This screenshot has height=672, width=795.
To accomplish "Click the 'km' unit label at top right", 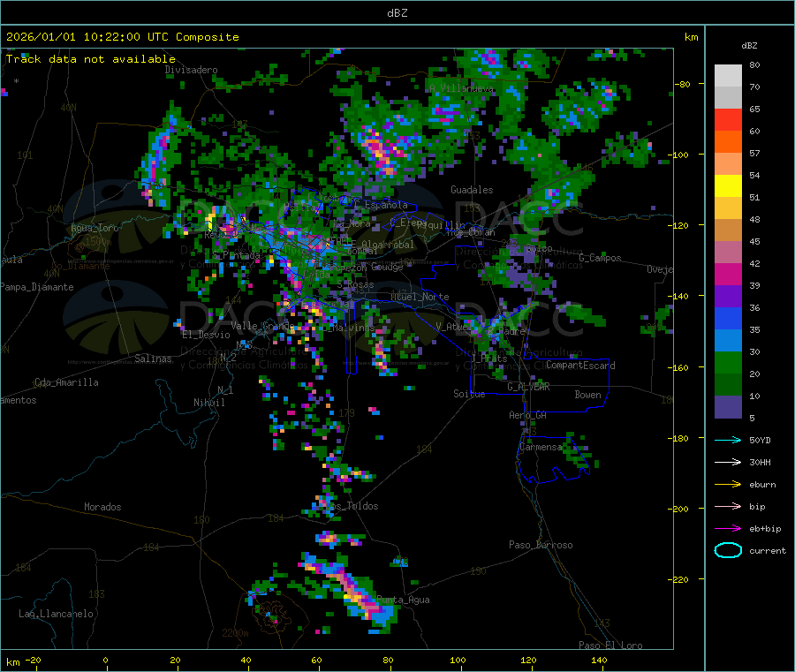I will [691, 37].
